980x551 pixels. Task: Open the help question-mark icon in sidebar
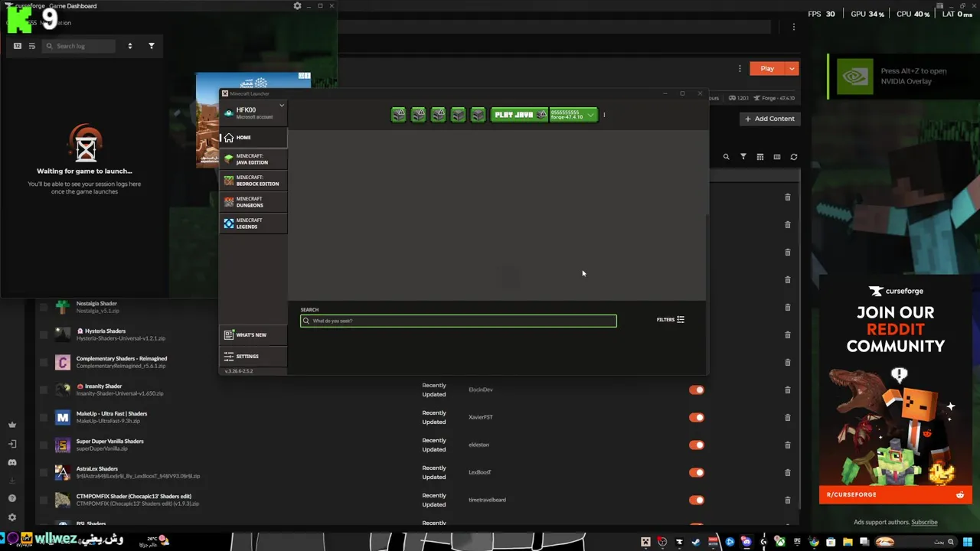[12, 498]
